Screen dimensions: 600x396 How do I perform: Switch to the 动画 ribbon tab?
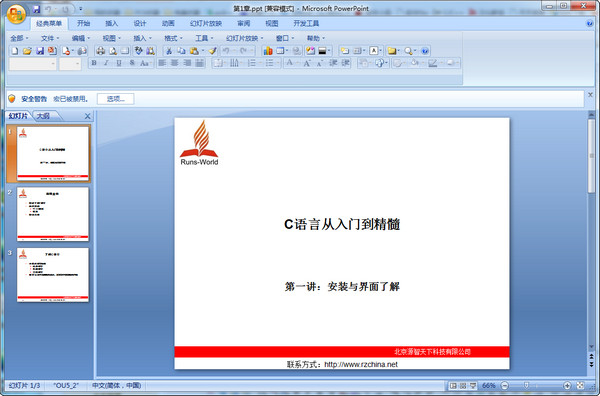pos(168,23)
